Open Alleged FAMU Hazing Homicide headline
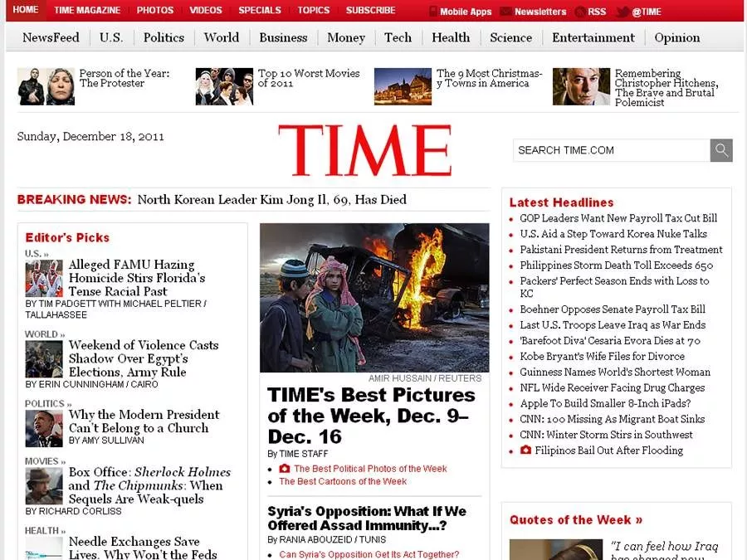 [x=137, y=278]
